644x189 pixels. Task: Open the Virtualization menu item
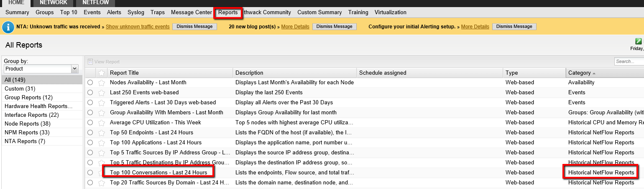coord(391,13)
